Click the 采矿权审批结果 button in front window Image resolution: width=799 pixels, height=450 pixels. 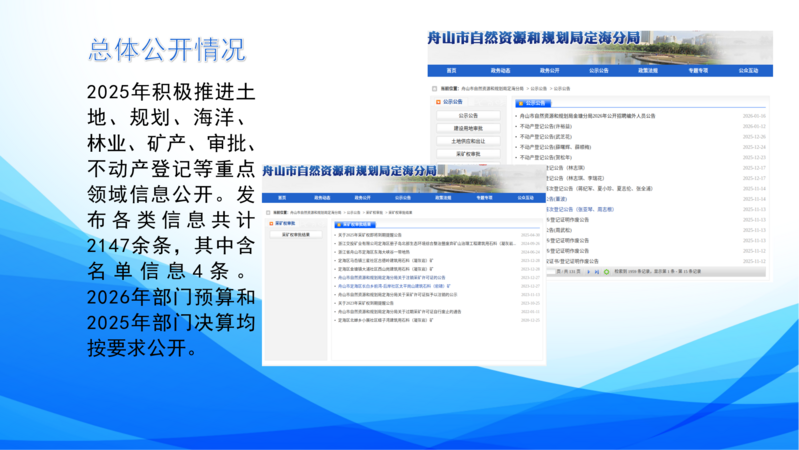[x=294, y=234]
